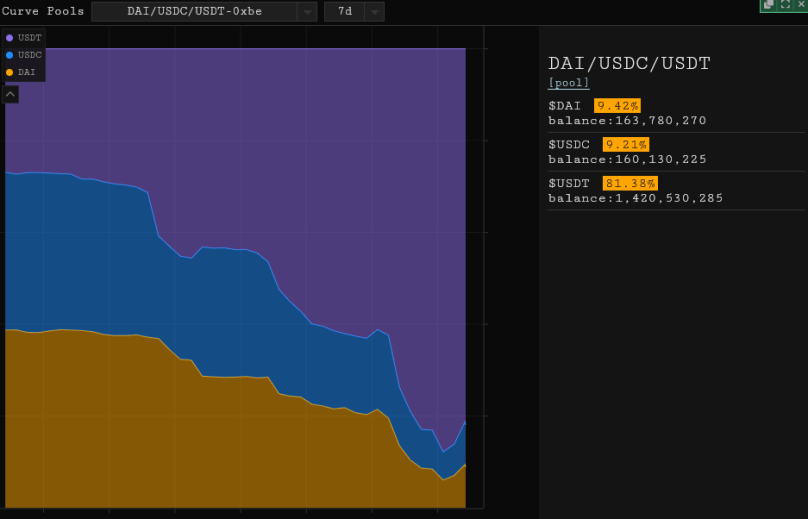Viewport: 808px width, 519px height.
Task: Collapse the chart legend with the chevron
Action: coord(10,94)
